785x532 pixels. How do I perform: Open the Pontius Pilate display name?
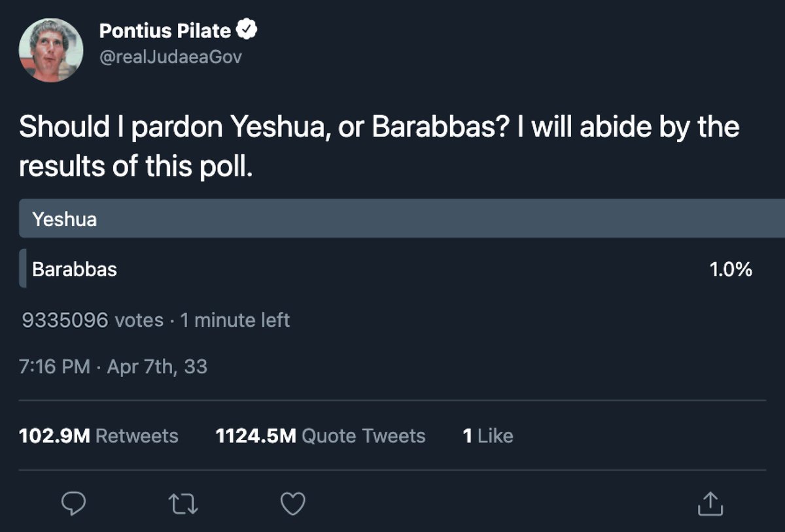pyautogui.click(x=165, y=31)
